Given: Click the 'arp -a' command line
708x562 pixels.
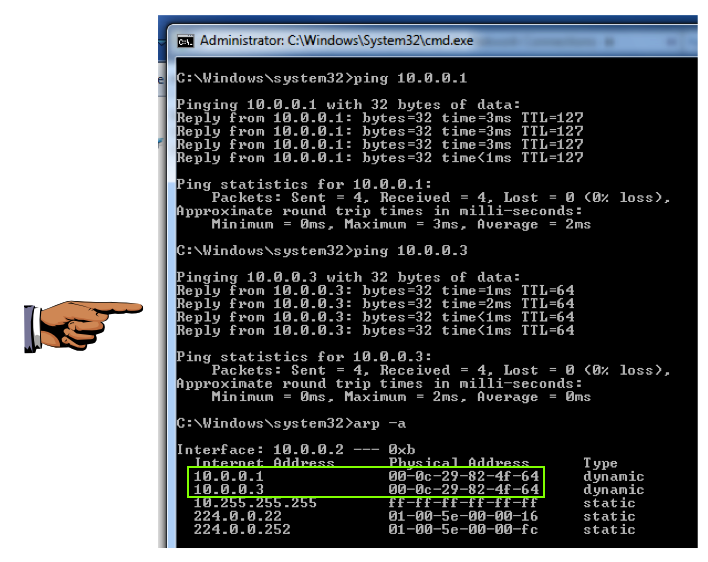Looking at the screenshot, I should click(x=291, y=423).
